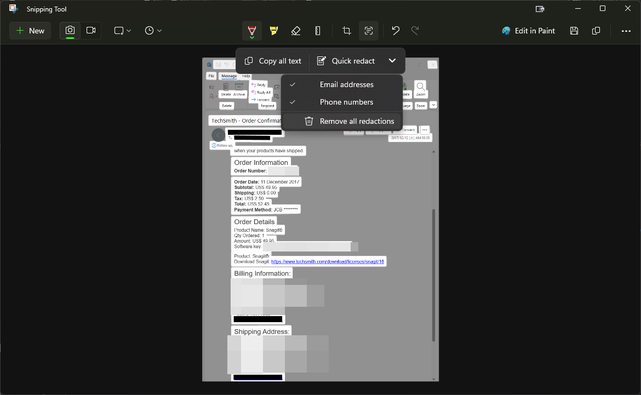Open the delay timer dropdown
641x395 pixels.
pos(153,31)
